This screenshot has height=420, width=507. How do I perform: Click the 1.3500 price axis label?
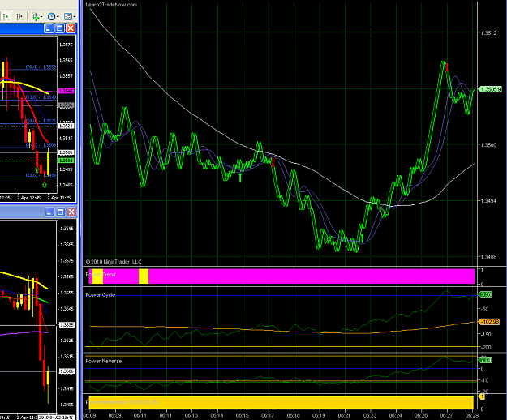coord(488,145)
